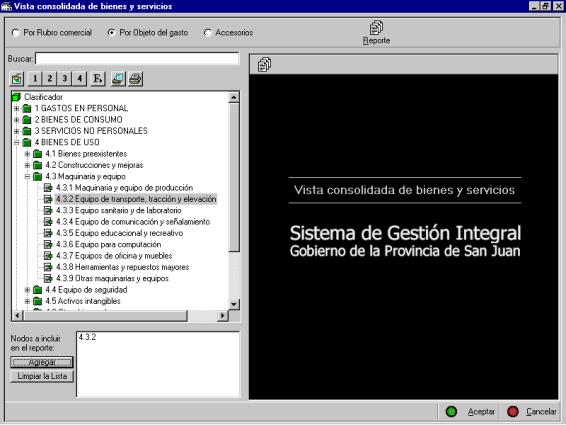Expand 4.4 Equipo de seguridad node

[27, 290]
